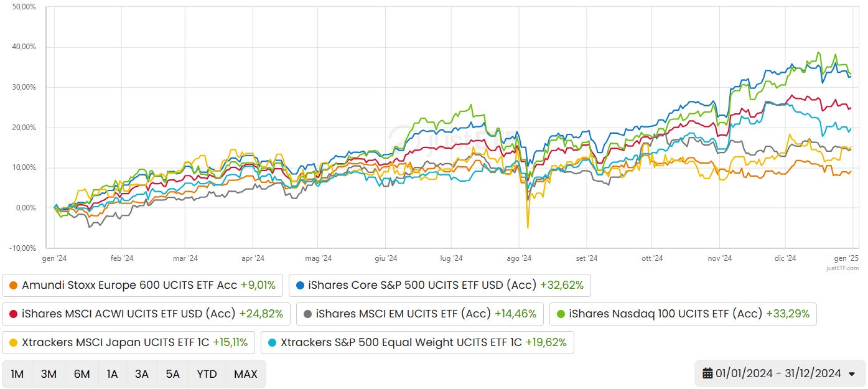The height and width of the screenshot is (389, 868).
Task: Click the ago '24 x-axis label
Action: tap(518, 258)
